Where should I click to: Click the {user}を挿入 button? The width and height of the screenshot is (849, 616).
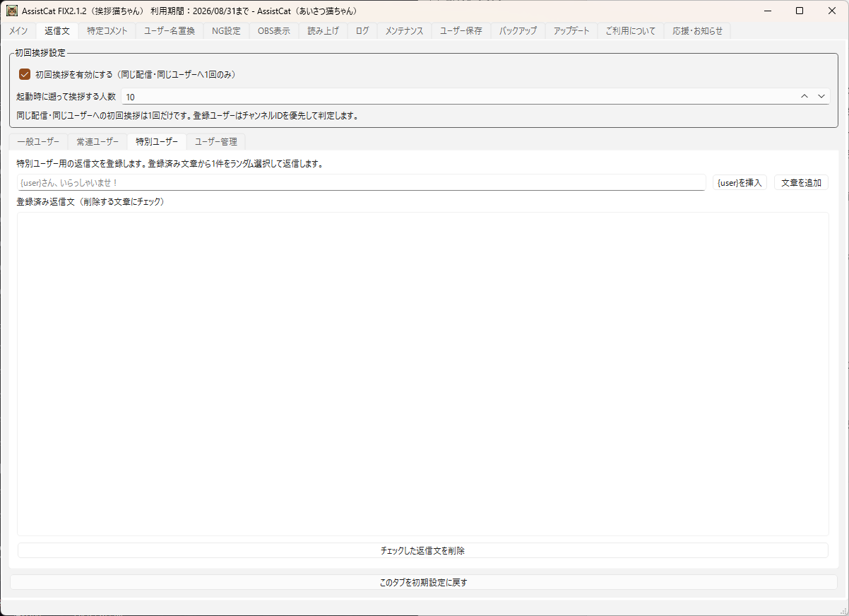(x=740, y=183)
